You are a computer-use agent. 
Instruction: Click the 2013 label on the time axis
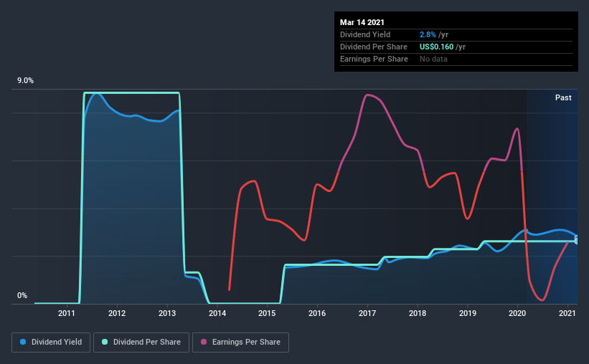click(x=167, y=313)
